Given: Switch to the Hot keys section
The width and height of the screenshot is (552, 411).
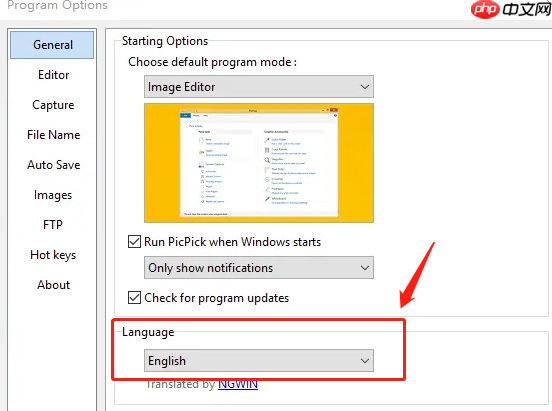Looking at the screenshot, I should [53, 255].
